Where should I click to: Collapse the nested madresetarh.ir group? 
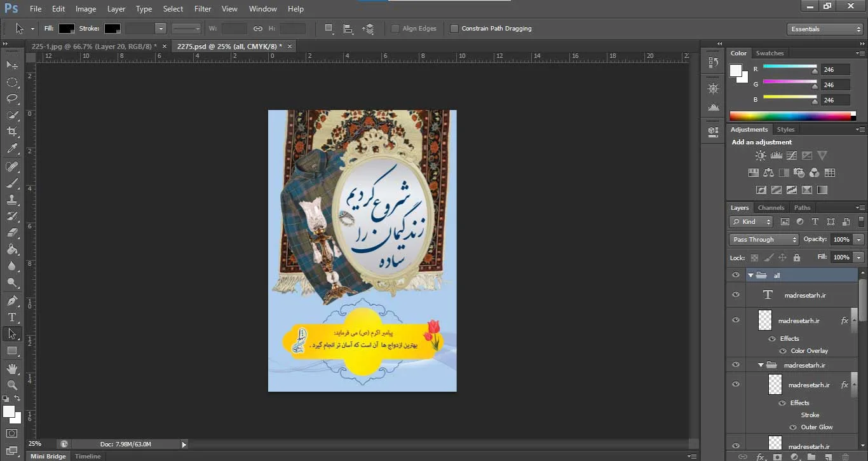(761, 366)
